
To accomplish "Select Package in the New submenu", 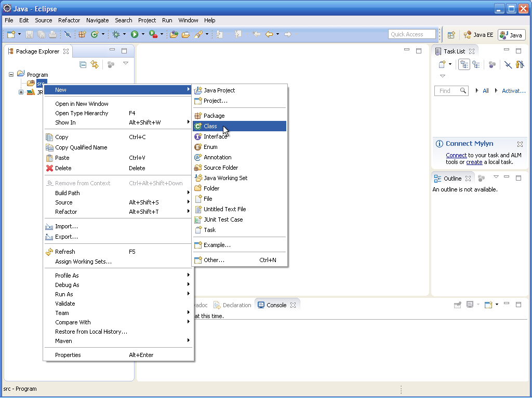I will point(240,116).
